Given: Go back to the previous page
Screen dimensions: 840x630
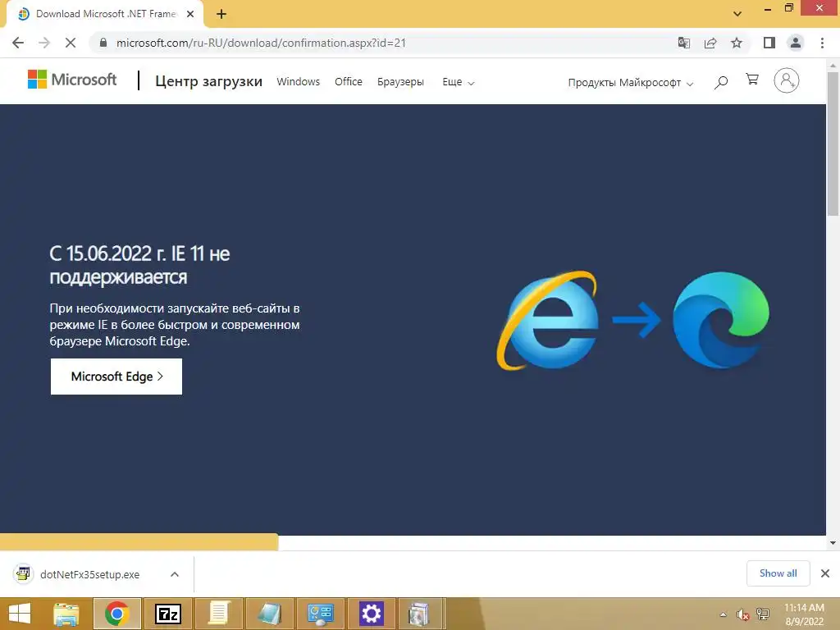Looking at the screenshot, I should 18,43.
